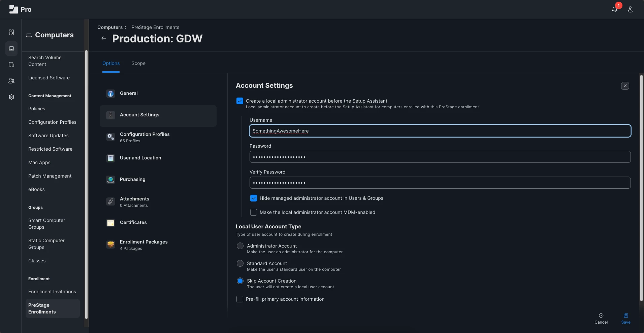
Task: Open Configuration Profiles in sidebar
Action: pos(53,122)
